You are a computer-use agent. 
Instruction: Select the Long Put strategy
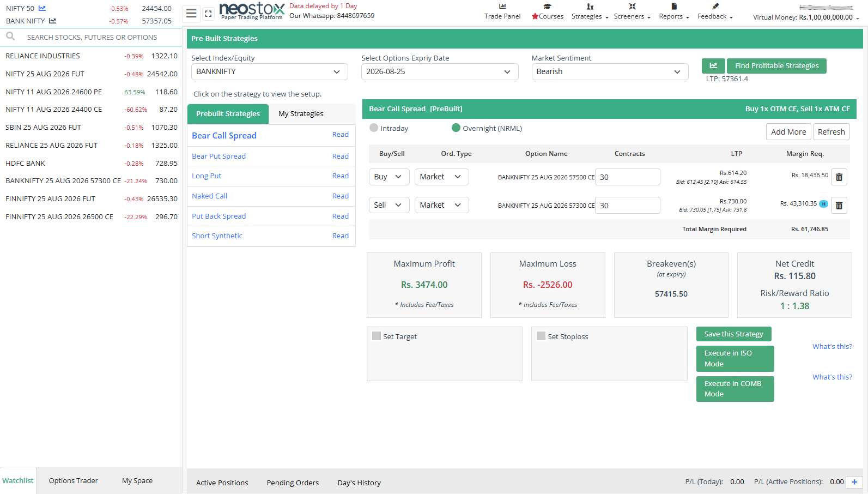207,176
